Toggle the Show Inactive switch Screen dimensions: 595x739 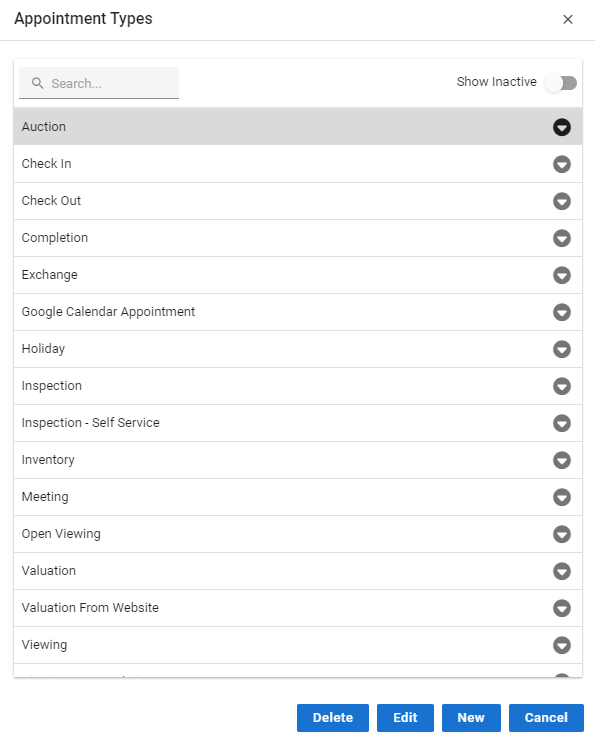tap(561, 83)
